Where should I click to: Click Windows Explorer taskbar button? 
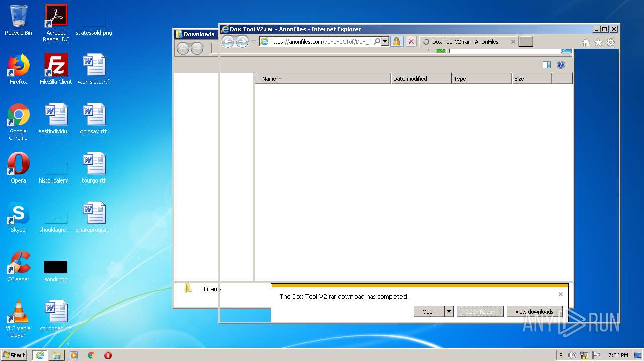(57, 355)
